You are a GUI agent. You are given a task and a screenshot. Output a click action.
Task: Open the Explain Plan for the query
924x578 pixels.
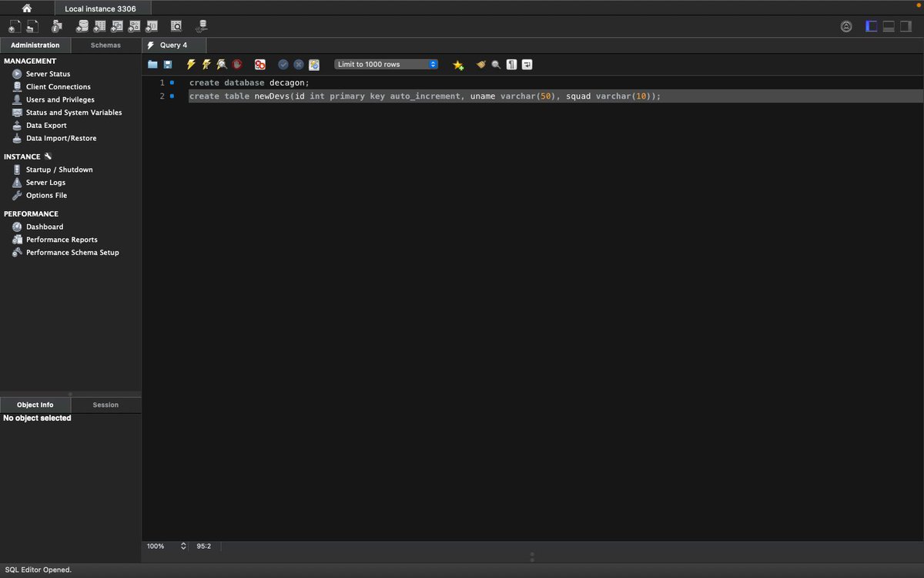pos(222,64)
